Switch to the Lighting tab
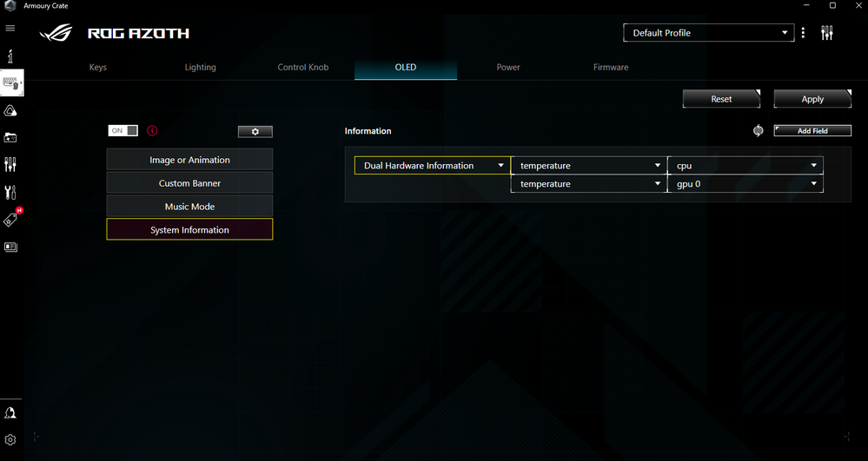Screen dimensions: 868x461 coord(201,67)
